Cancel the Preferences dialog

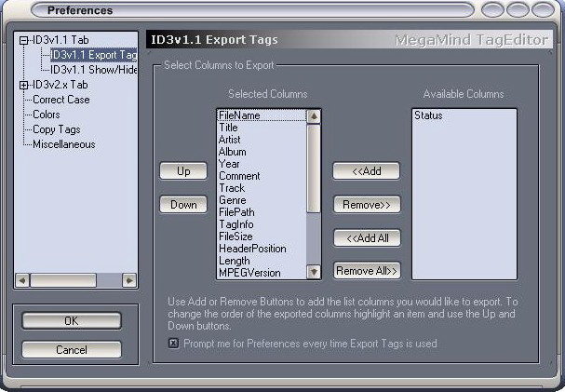coord(72,349)
